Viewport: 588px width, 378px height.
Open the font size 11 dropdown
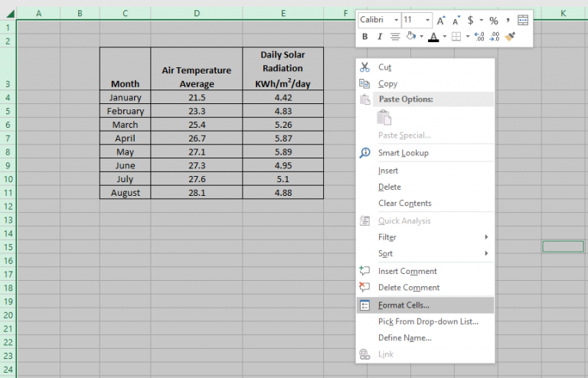[x=427, y=20]
